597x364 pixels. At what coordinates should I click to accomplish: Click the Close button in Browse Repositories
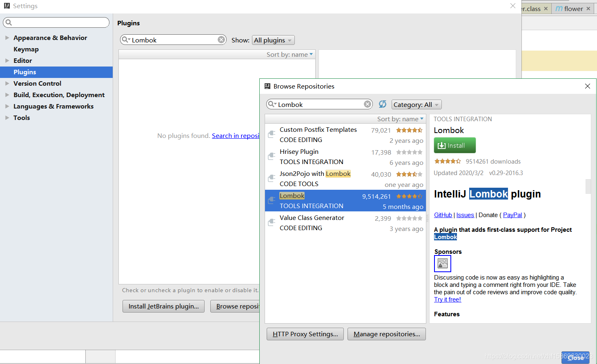[x=575, y=357]
